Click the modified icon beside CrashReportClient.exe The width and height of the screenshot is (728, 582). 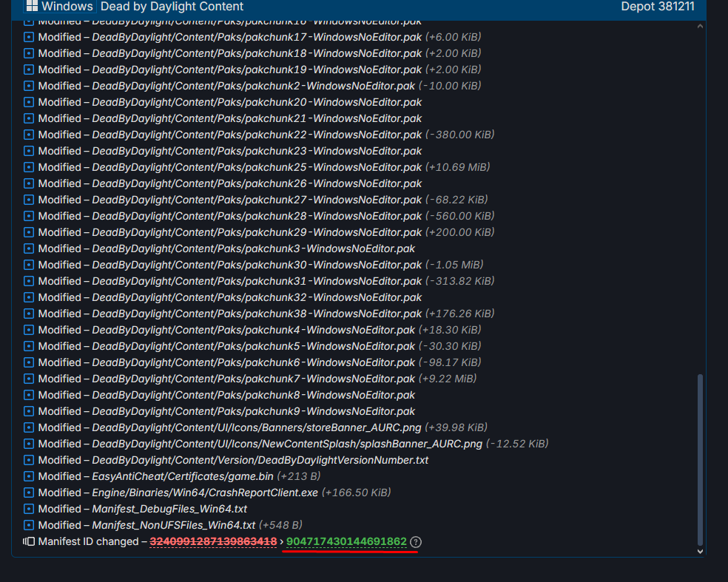pyautogui.click(x=29, y=493)
